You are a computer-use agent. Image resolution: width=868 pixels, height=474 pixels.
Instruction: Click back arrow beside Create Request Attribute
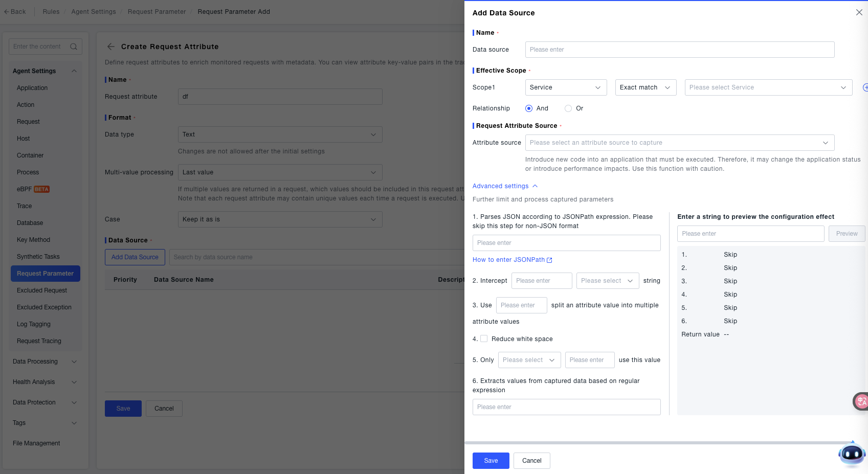[111, 47]
